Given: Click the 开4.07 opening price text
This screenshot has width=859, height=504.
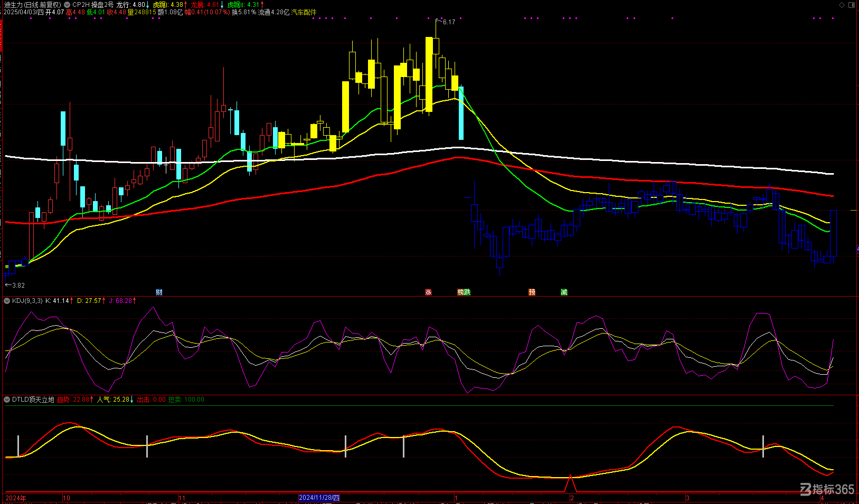Looking at the screenshot, I should 55,12.
